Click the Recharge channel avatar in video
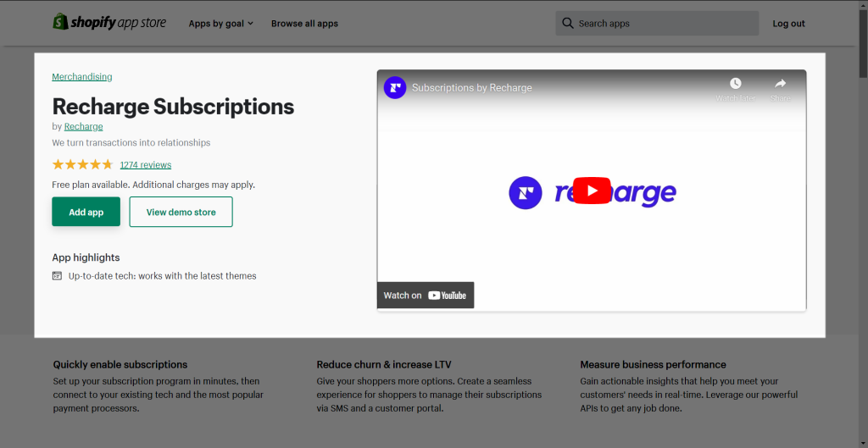The height and width of the screenshot is (448, 868). point(395,87)
